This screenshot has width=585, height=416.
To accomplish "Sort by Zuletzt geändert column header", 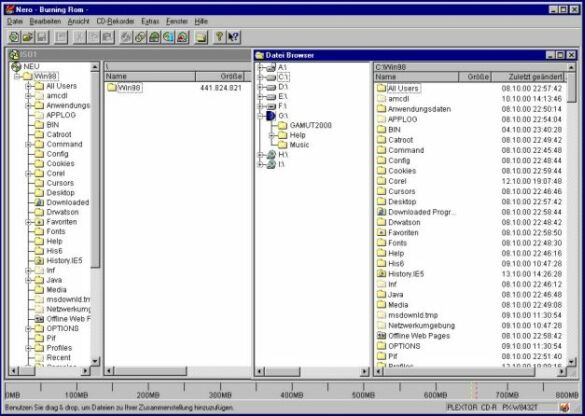I will (x=528, y=77).
